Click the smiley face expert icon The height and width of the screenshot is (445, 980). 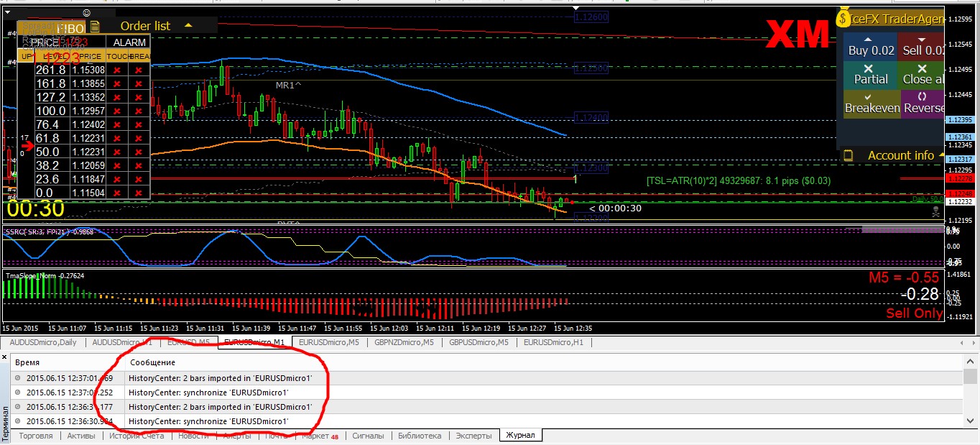pyautogui.click(x=87, y=12)
